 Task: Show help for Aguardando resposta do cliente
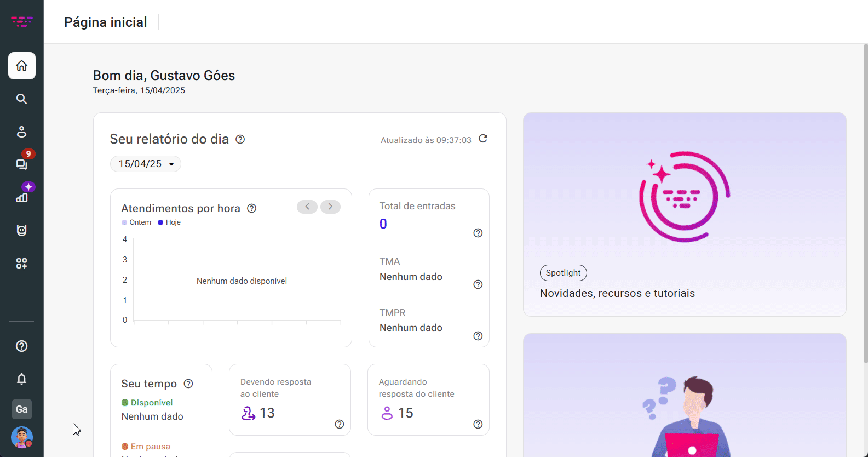(478, 424)
